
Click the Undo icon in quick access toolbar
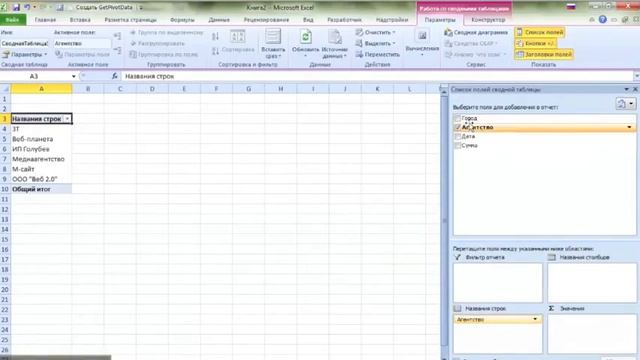click(x=27, y=7)
